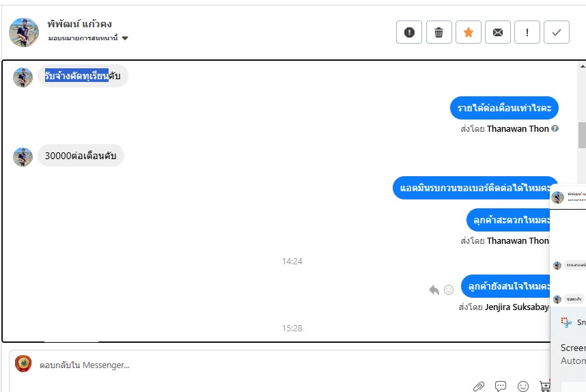Expand the assign conversation dropdown arrow
This screenshot has width=586, height=392.
(x=125, y=38)
